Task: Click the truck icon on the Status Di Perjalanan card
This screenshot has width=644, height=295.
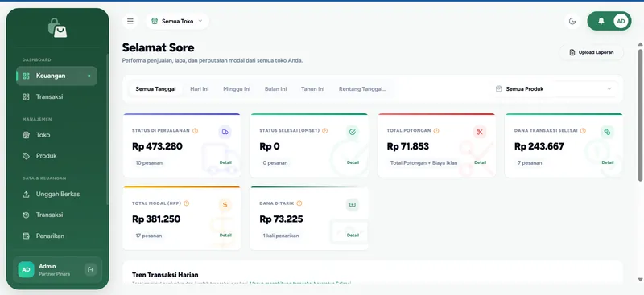Action: pyautogui.click(x=225, y=132)
